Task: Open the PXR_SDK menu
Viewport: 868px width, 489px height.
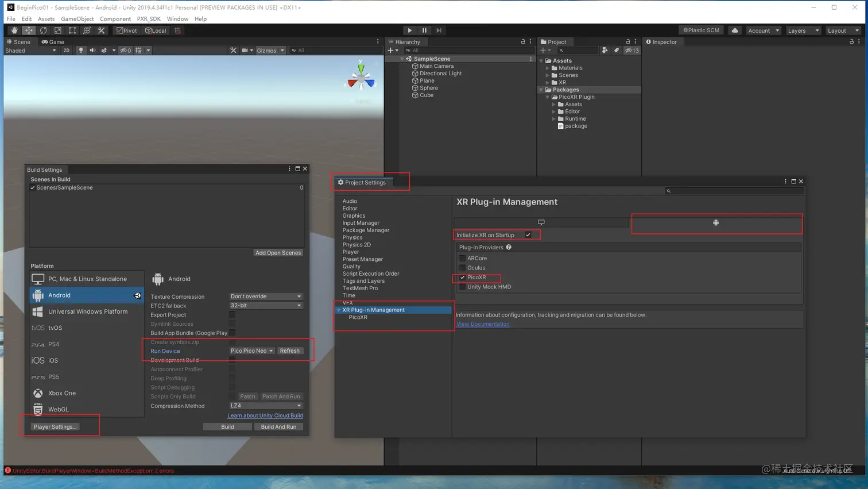Action: 149,19
